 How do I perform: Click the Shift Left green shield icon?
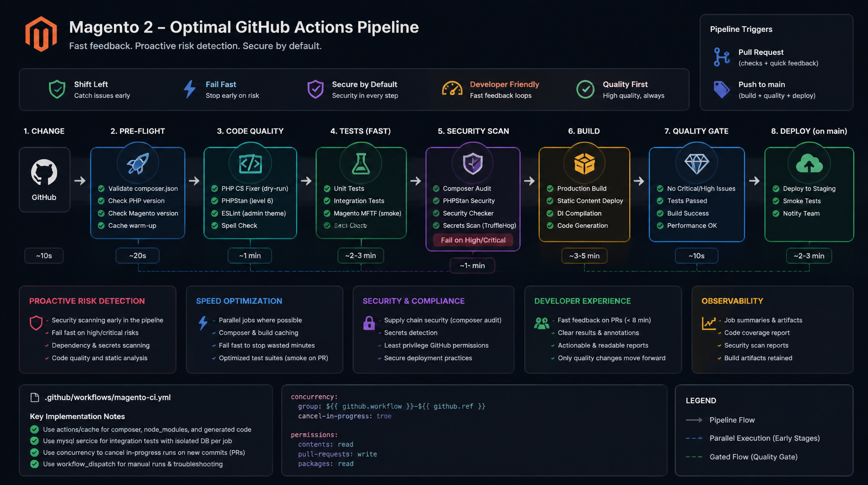(x=57, y=89)
